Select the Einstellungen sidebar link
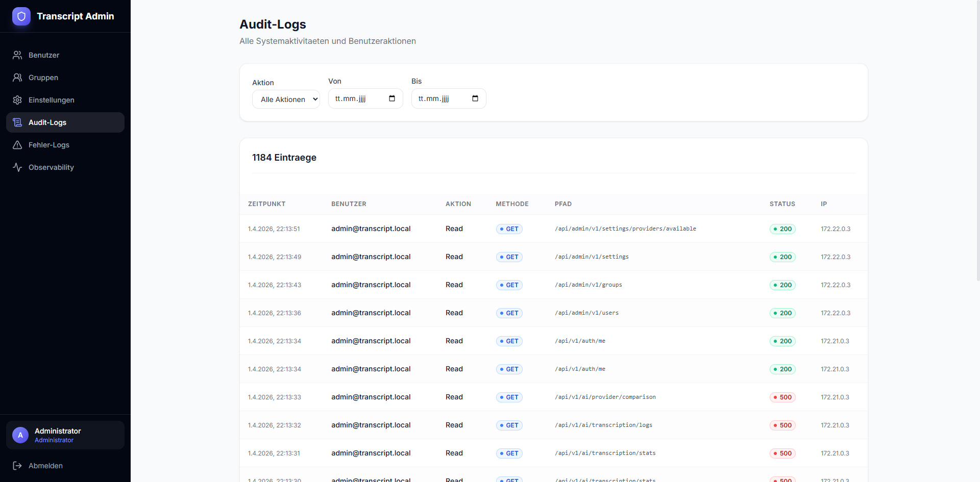 pyautogui.click(x=51, y=100)
